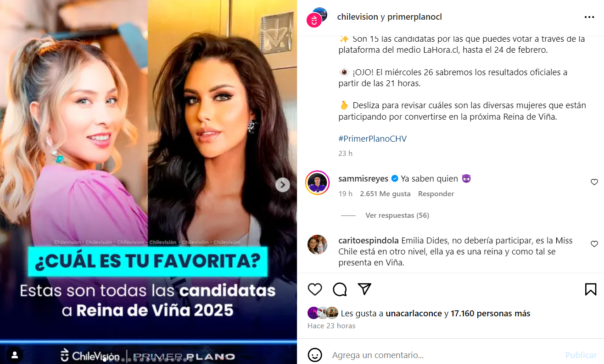Open sammisreyes profile story avatar
Viewport: 604px width, 364px height.
(318, 182)
